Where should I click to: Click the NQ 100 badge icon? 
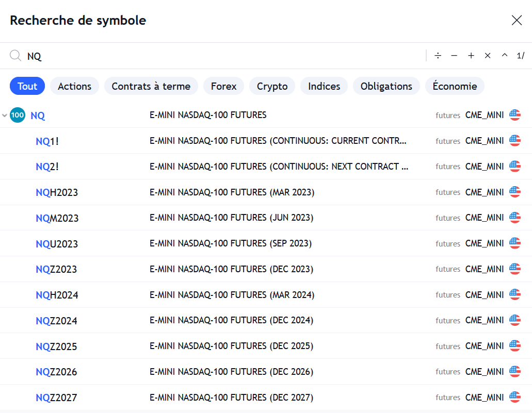(x=18, y=115)
